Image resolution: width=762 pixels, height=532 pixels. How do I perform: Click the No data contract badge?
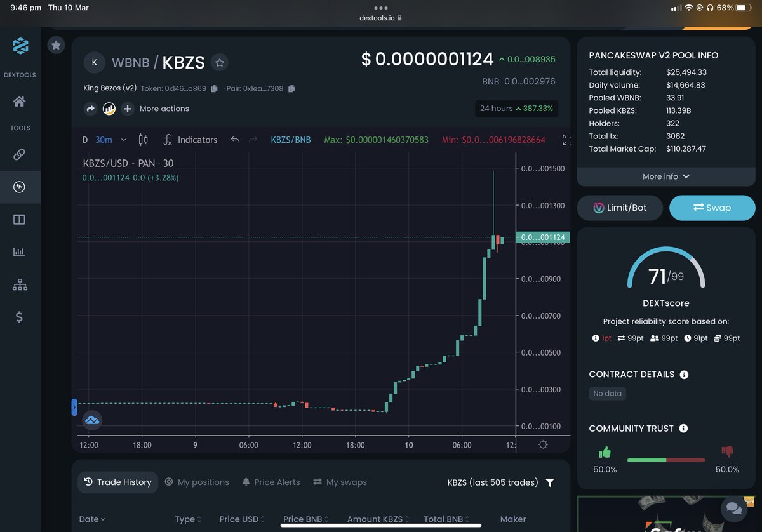(x=607, y=394)
